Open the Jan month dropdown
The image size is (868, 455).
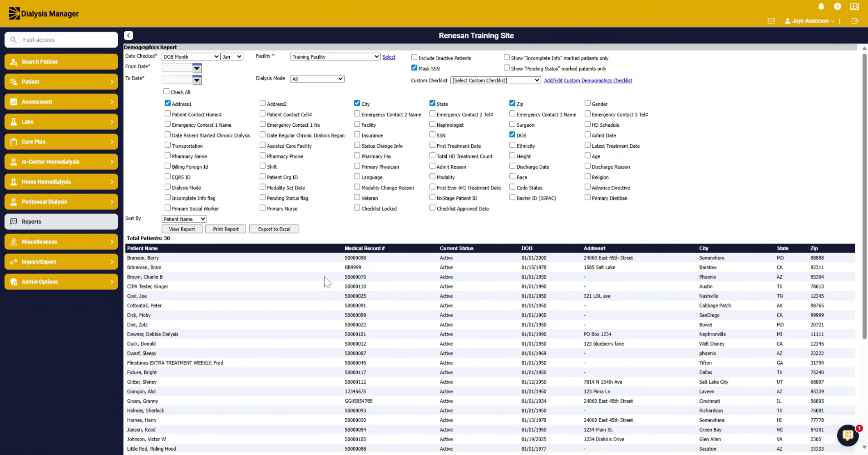tap(232, 57)
